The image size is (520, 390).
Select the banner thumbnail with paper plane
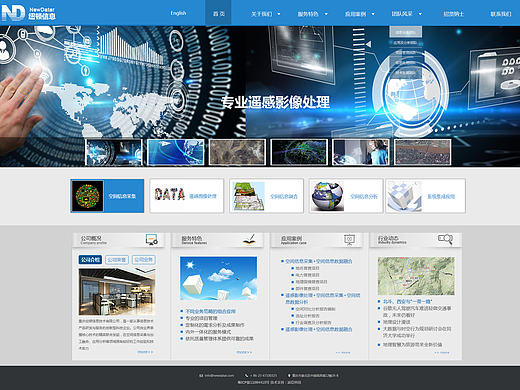175,152
